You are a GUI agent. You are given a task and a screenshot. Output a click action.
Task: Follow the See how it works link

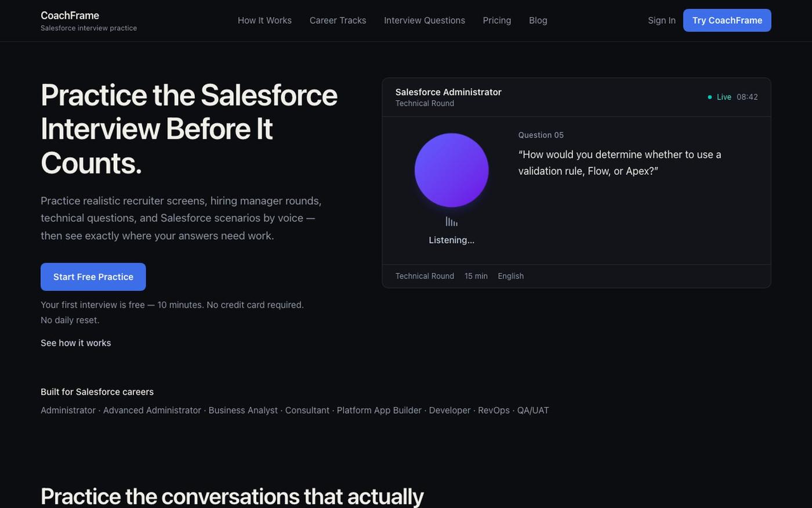pos(76,343)
